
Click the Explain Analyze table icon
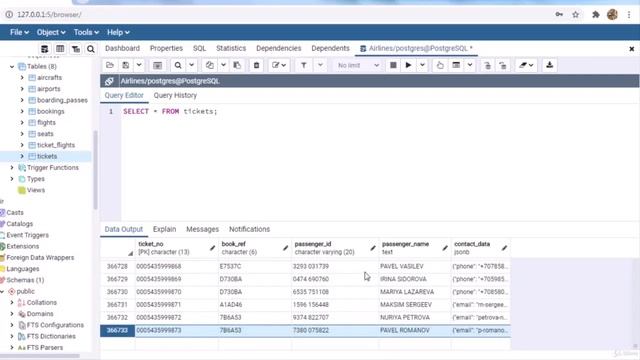456,65
